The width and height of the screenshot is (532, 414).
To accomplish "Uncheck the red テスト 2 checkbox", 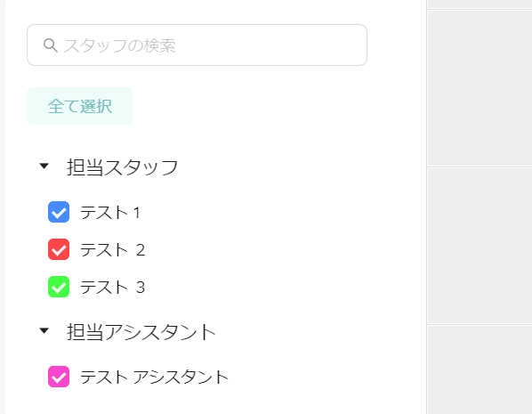I will point(59,249).
